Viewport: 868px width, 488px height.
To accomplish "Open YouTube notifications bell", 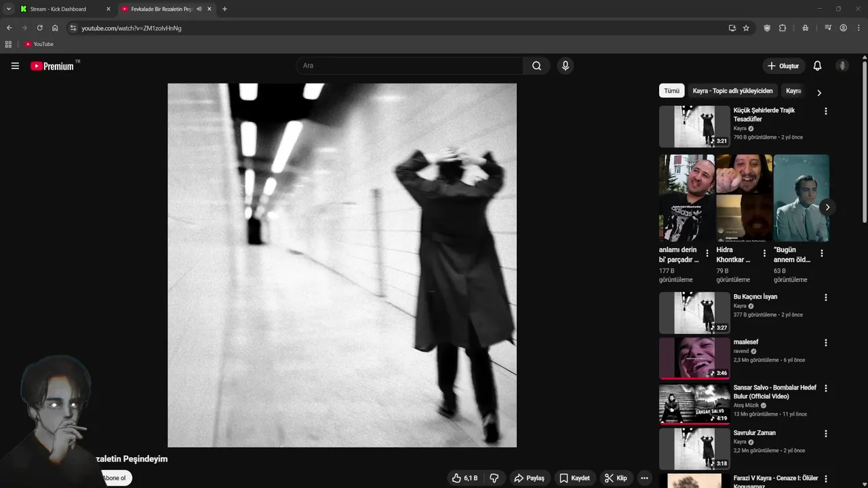I will point(817,66).
